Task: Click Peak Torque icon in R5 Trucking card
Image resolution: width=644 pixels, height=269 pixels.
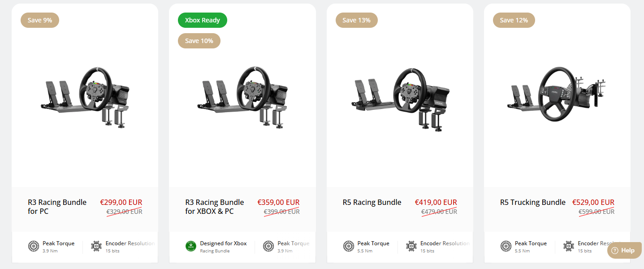Action: point(506,246)
